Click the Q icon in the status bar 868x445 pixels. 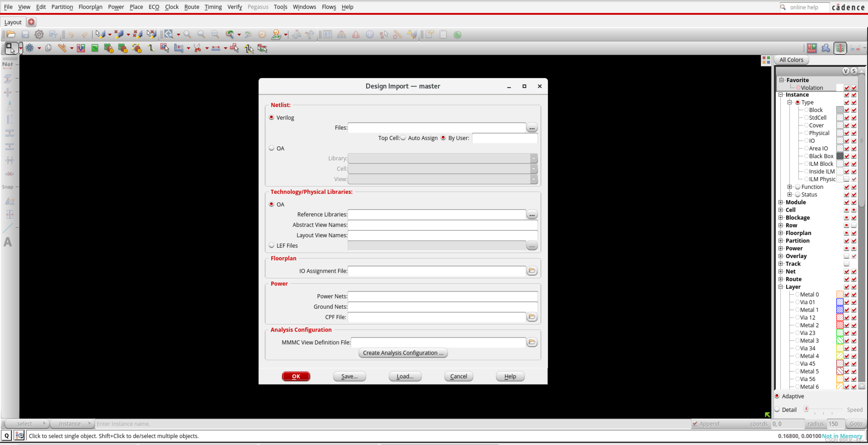click(6, 435)
